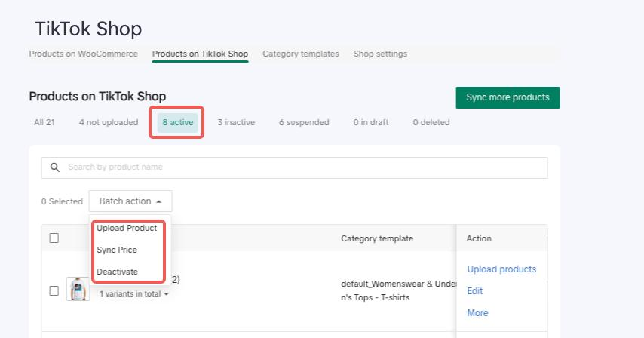Click the Sync more products button
This screenshot has width=644, height=338.
pos(508,97)
